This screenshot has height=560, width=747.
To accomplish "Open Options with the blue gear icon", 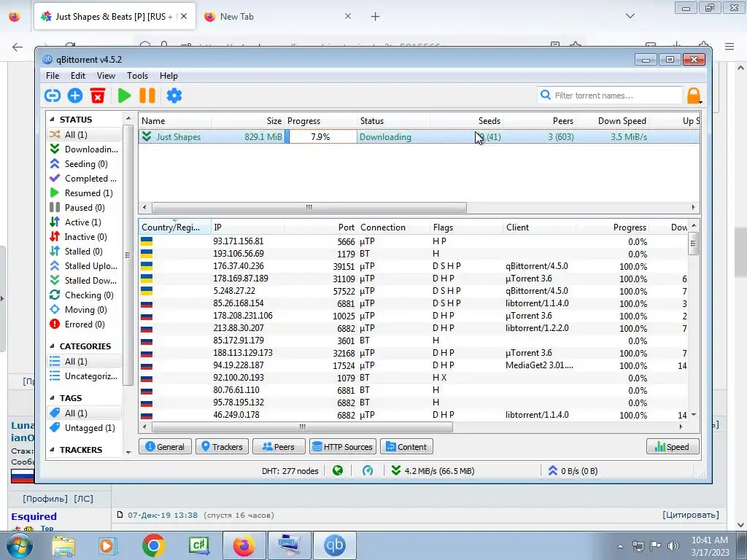I will point(174,96).
